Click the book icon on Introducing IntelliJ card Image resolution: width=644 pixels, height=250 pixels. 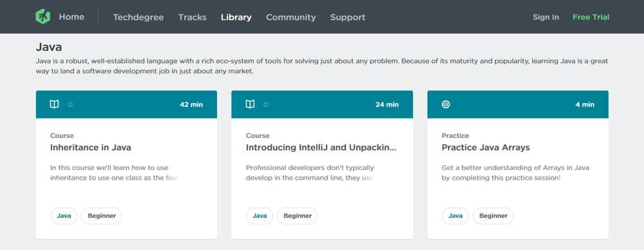[x=250, y=104]
